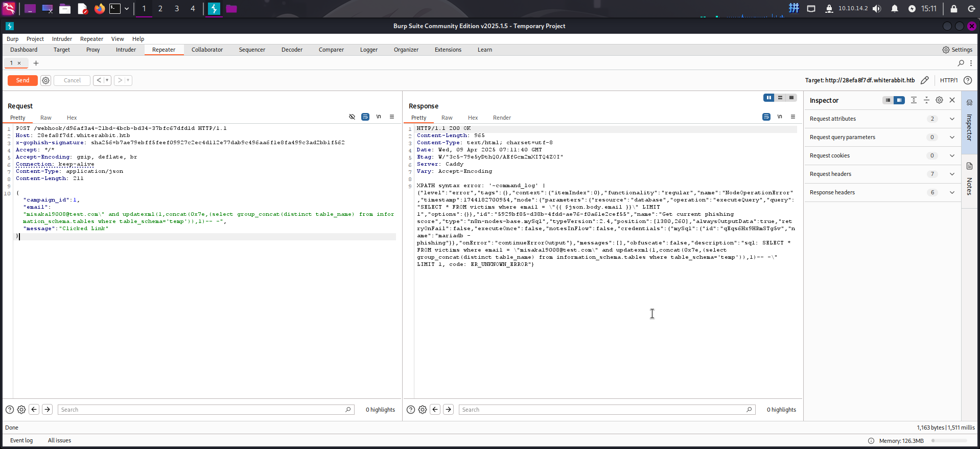Switch Request to Raw tab

[46, 118]
